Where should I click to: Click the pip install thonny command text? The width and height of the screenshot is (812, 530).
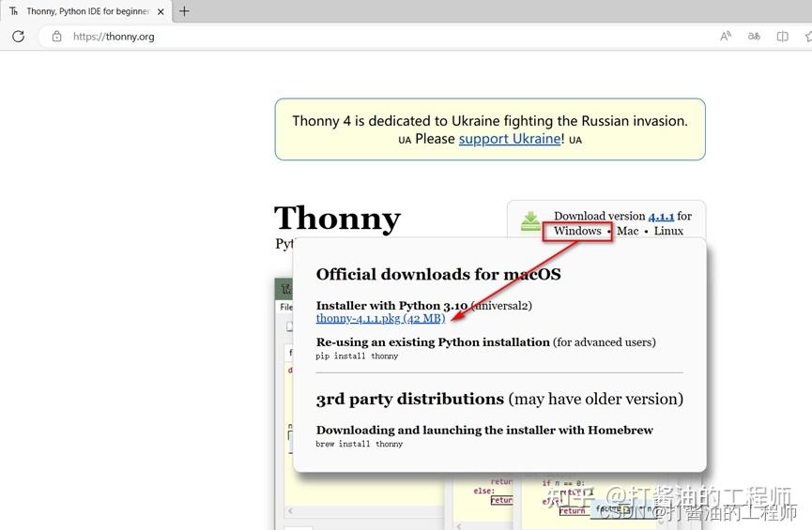coord(357,356)
